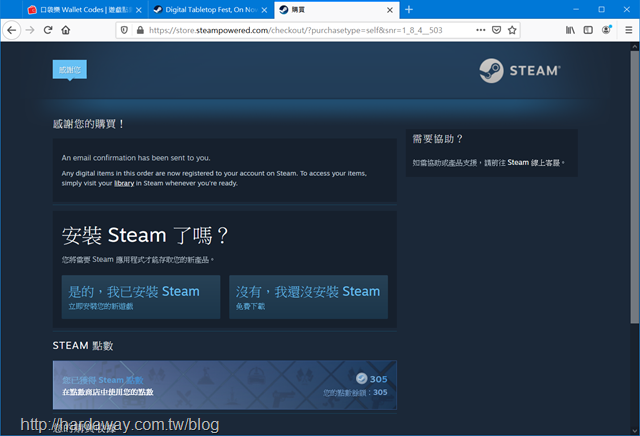
Task: Click the scrollbar up arrow
Action: (635, 47)
